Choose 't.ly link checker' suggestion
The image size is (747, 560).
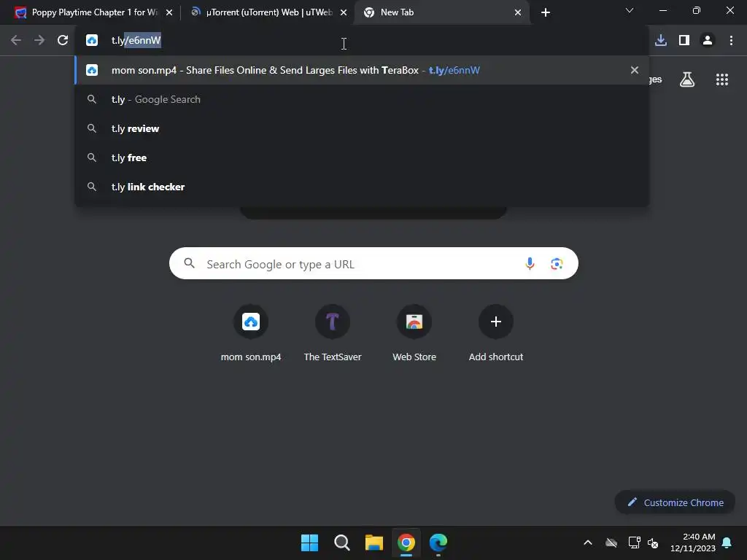pos(362,187)
